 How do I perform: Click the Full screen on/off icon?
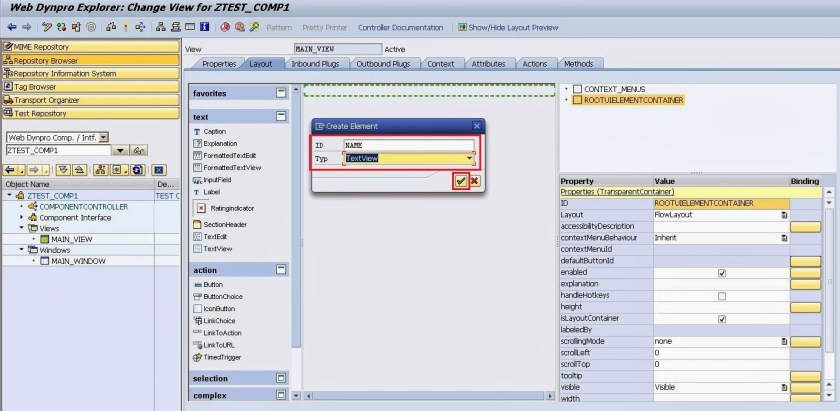tap(190, 27)
